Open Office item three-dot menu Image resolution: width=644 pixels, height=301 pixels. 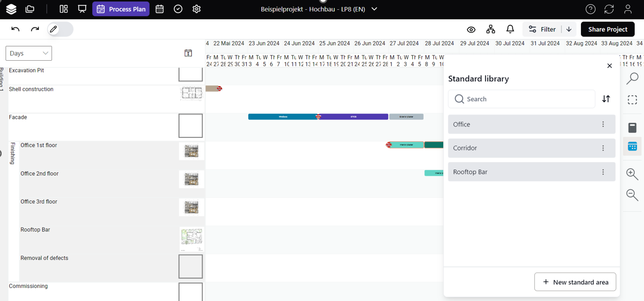point(603,124)
